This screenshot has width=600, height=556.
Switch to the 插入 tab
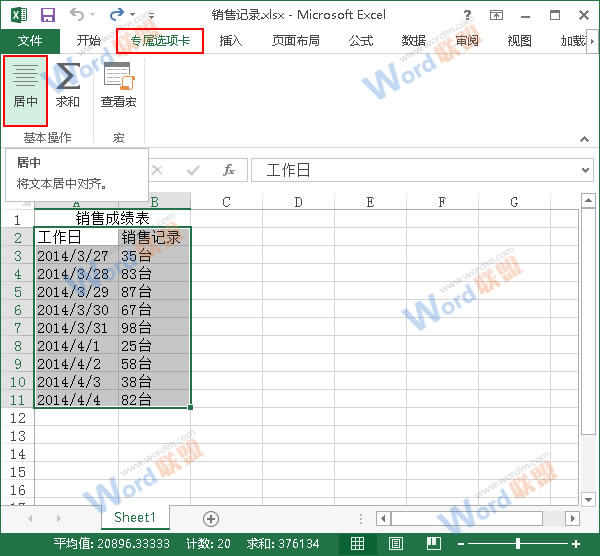pos(231,41)
